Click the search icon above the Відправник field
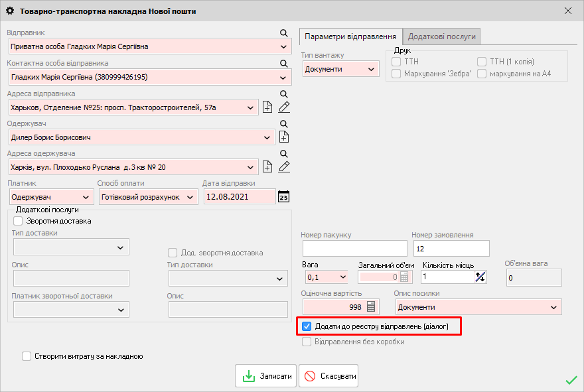The width and height of the screenshot is (584, 392). pyautogui.click(x=284, y=33)
